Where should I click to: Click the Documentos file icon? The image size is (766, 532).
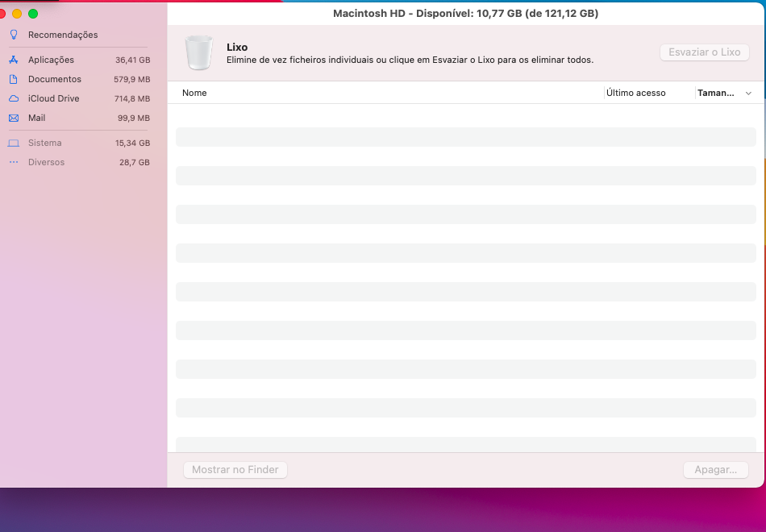[14, 79]
